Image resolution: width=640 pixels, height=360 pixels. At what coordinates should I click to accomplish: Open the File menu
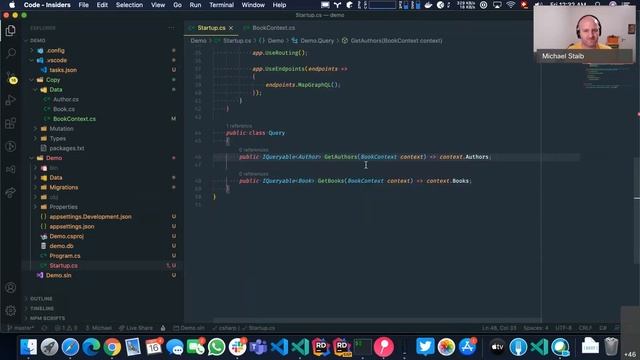coord(84,5)
